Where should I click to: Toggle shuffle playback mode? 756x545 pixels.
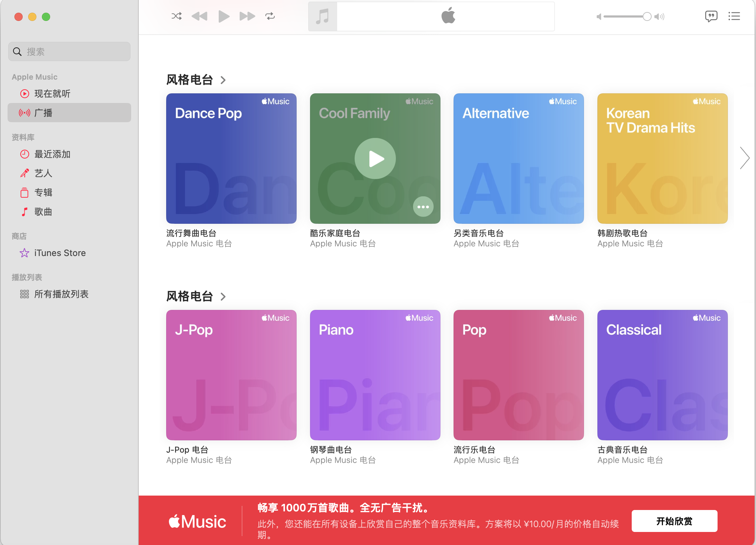(x=176, y=16)
